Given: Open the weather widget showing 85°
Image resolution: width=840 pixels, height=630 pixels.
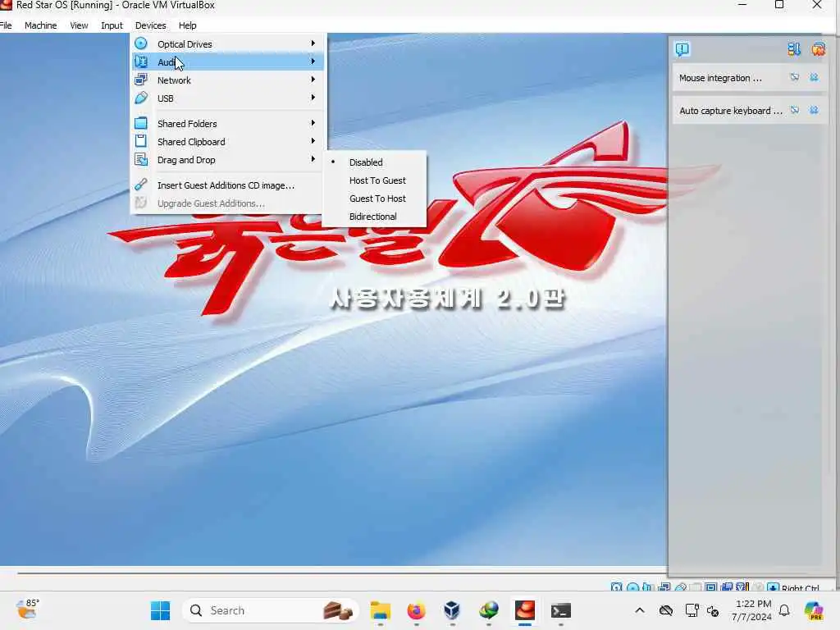Looking at the screenshot, I should click(27, 609).
